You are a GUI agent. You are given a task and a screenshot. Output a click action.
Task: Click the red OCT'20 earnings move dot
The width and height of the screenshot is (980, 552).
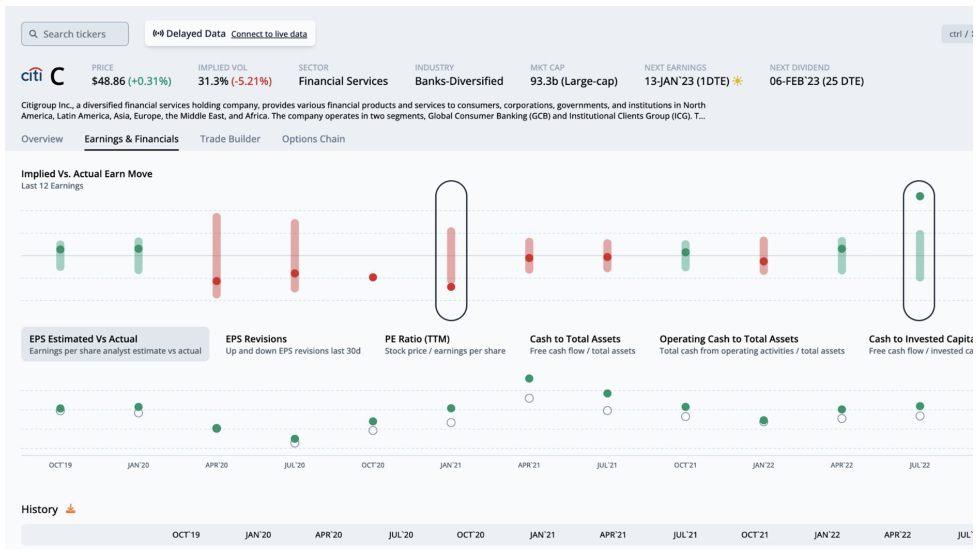click(x=373, y=278)
